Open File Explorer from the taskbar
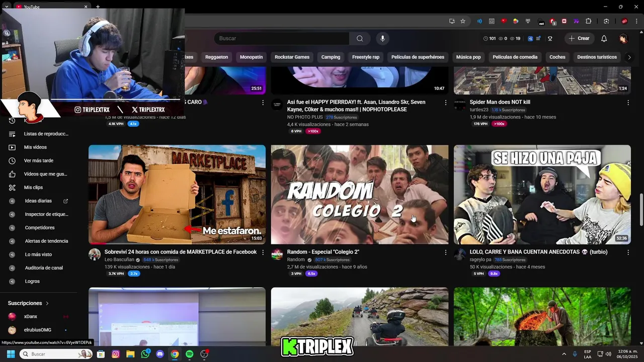The height and width of the screenshot is (362, 644). pyautogui.click(x=130, y=354)
